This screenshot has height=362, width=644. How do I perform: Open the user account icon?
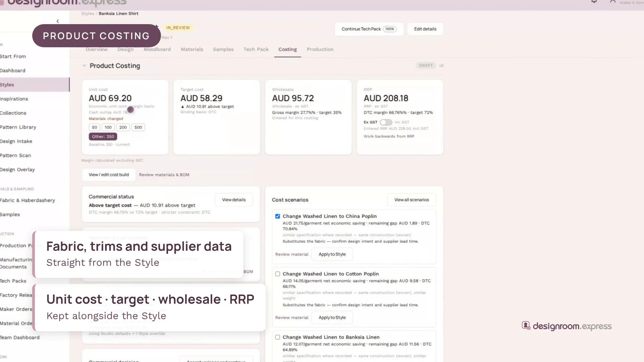pyautogui.click(x=613, y=2)
